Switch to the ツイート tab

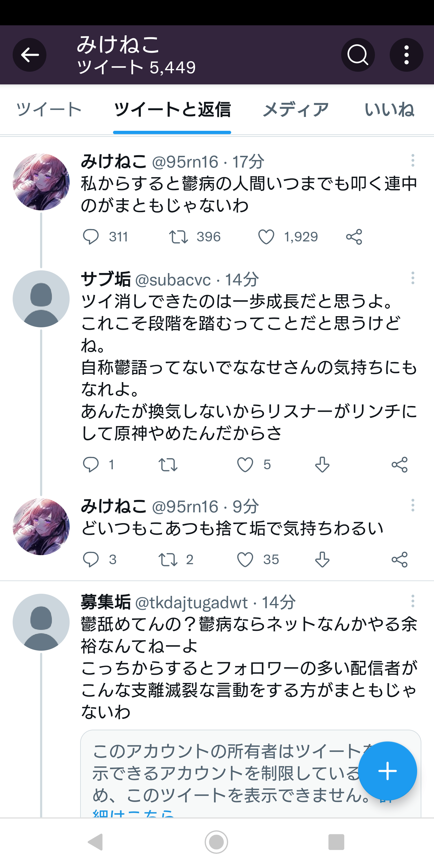coord(49,109)
